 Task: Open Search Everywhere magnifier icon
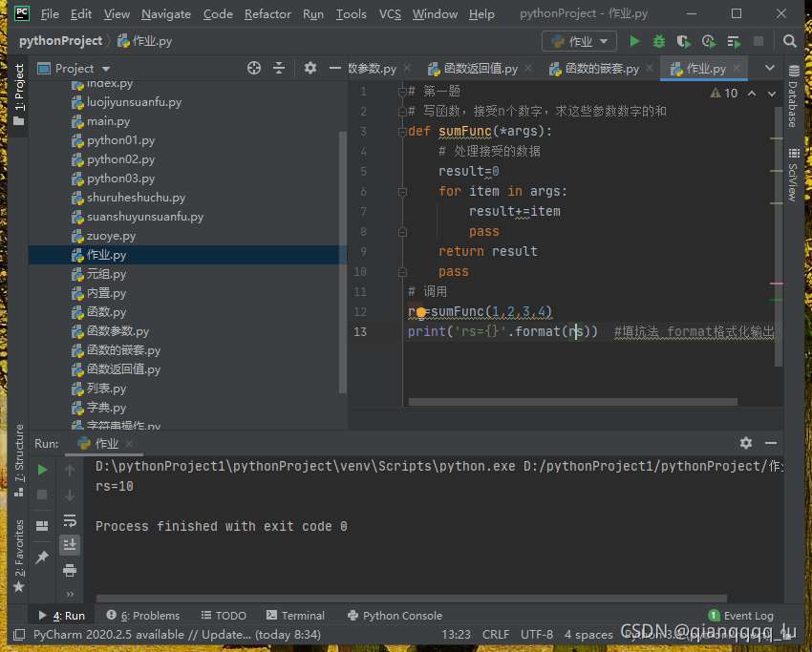(790, 41)
